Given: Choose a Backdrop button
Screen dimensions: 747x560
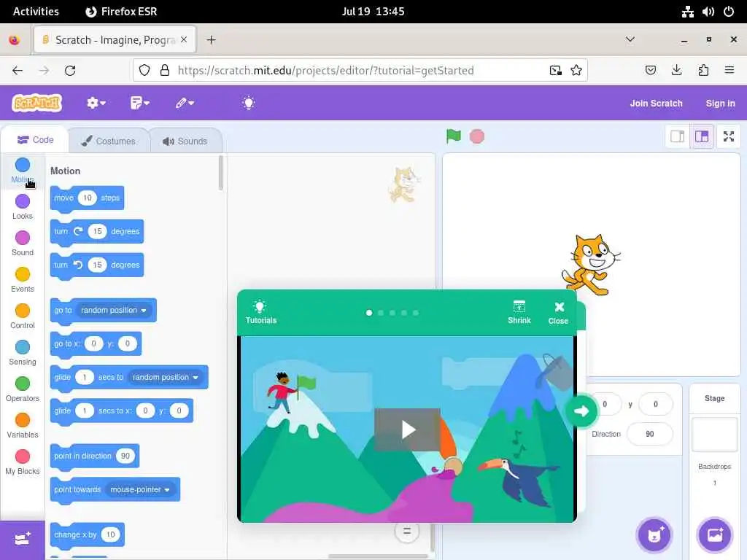Looking at the screenshot, I should pos(715,535).
